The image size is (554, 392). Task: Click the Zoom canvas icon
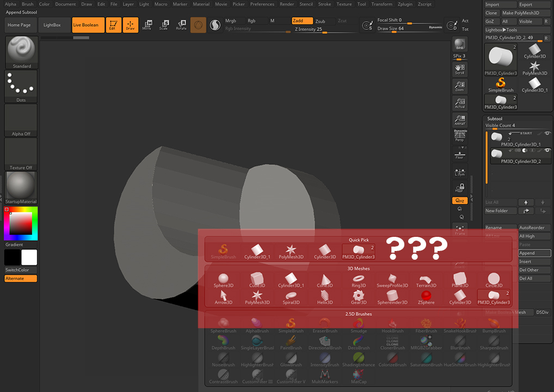click(x=460, y=86)
